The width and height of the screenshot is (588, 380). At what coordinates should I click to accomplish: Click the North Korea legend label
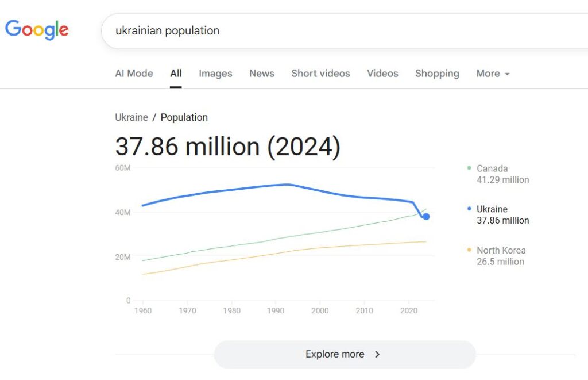[x=501, y=250]
